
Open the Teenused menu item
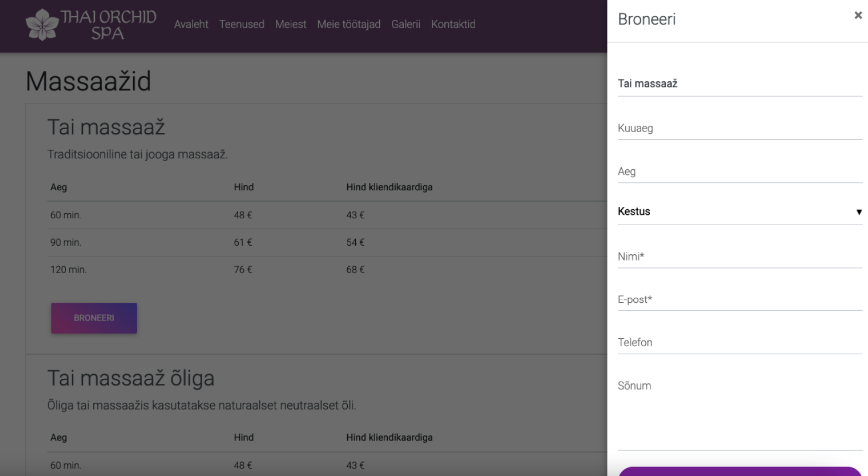tap(242, 24)
